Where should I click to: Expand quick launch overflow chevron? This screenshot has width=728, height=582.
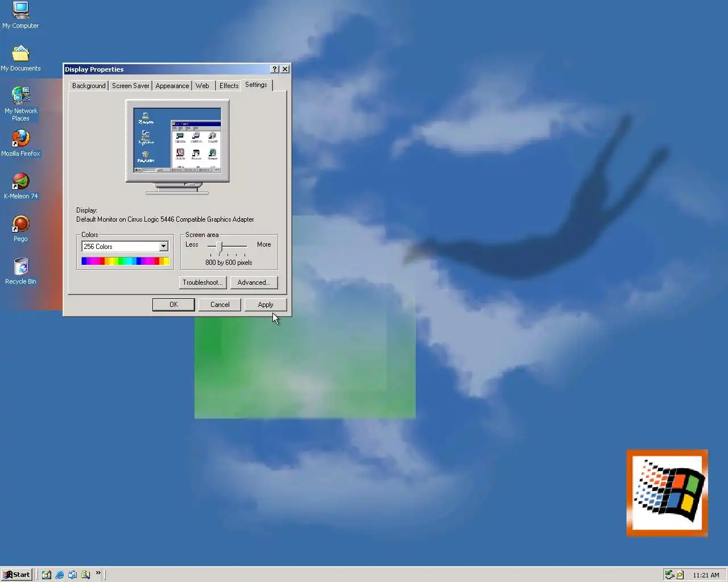(x=98, y=573)
